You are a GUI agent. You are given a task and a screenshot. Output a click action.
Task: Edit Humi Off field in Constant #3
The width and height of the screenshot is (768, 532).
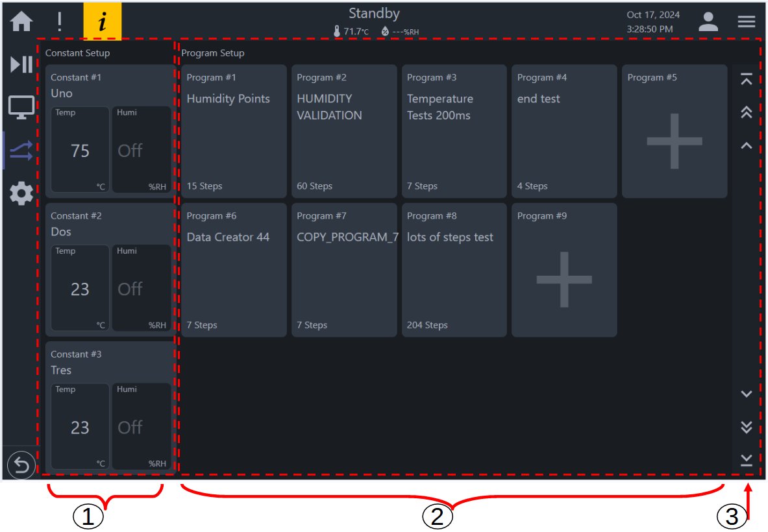[142, 427]
